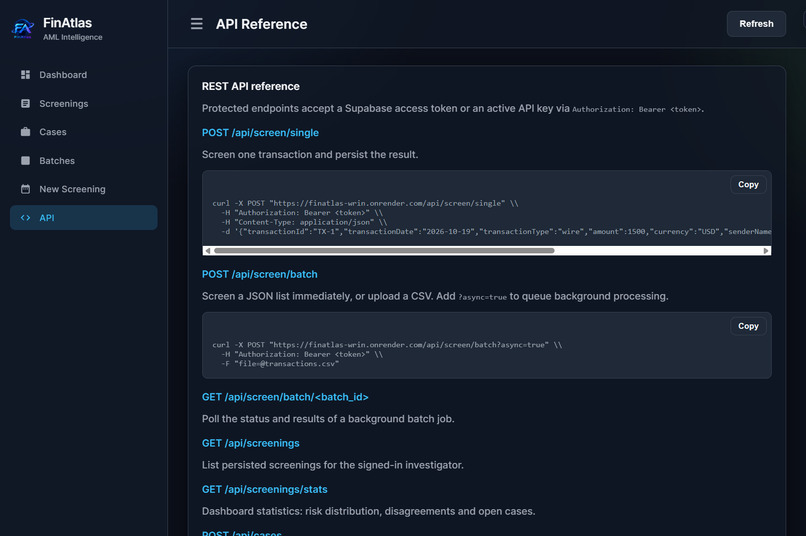This screenshot has width=806, height=536.
Task: Click the Batches square icon
Action: click(25, 160)
